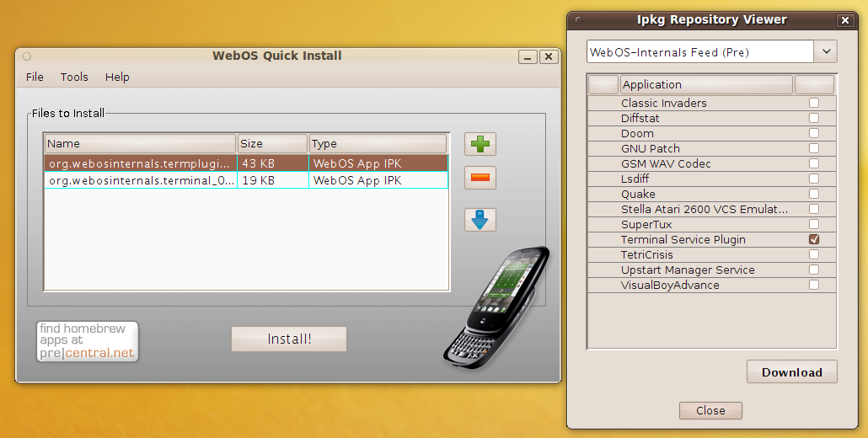Check the GSM WAV Codec checkbox

click(814, 163)
